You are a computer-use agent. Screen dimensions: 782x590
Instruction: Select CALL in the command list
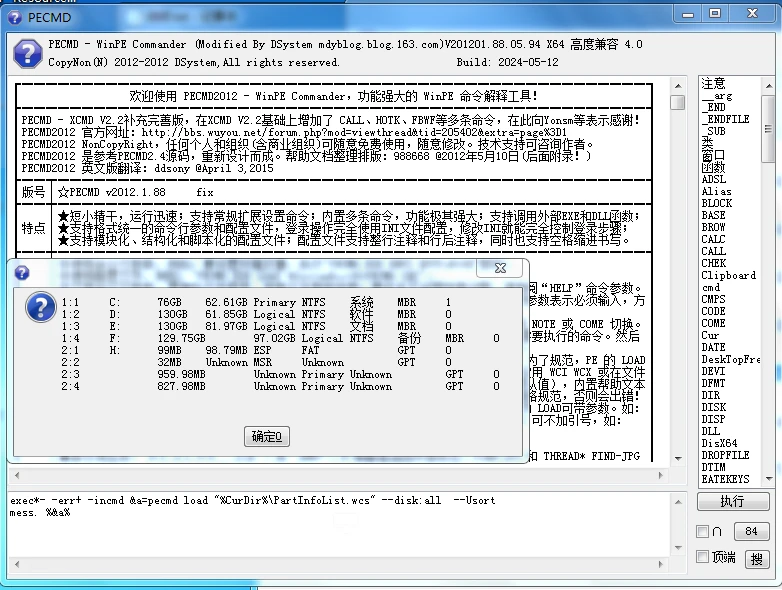tap(714, 251)
